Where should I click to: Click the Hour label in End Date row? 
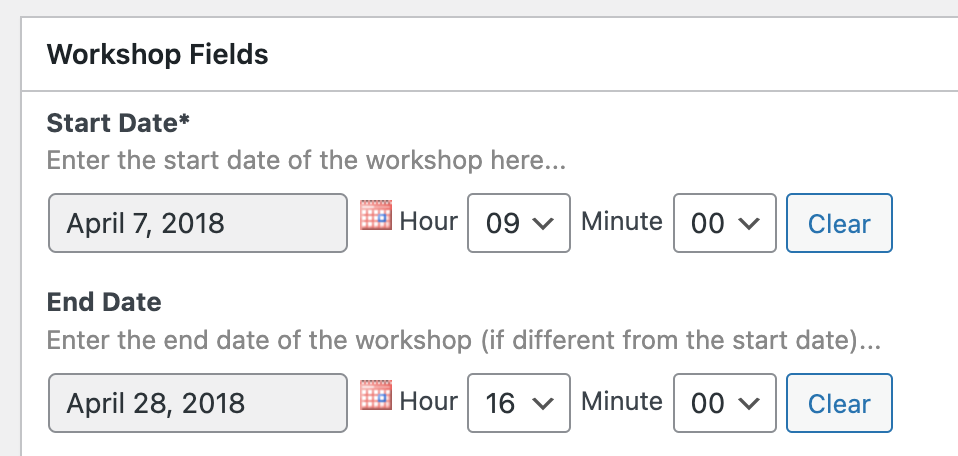tap(428, 401)
